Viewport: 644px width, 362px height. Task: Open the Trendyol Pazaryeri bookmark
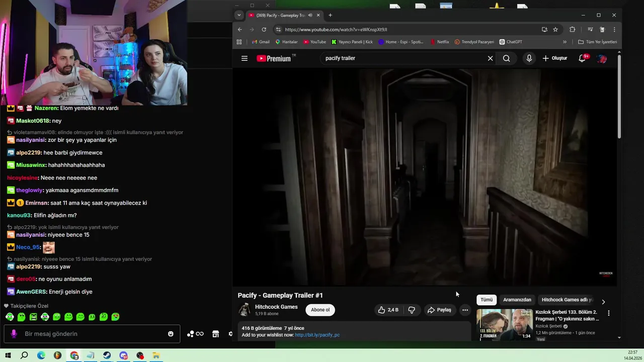[474, 42]
